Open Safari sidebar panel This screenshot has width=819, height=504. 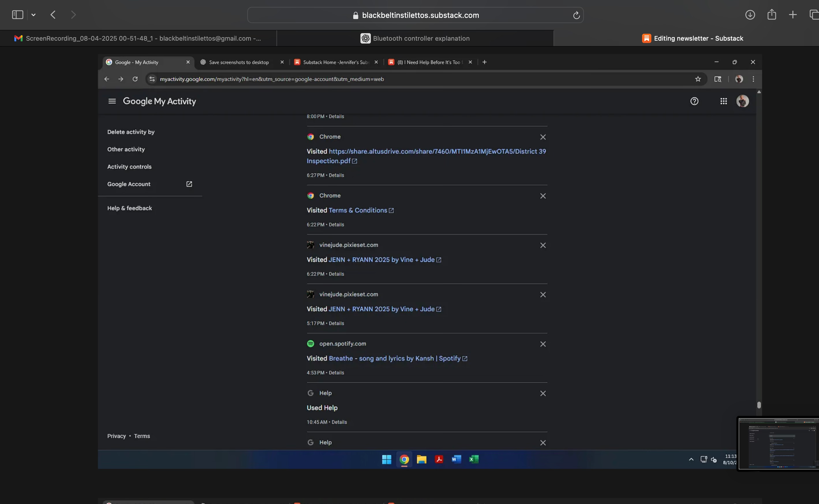[17, 15]
